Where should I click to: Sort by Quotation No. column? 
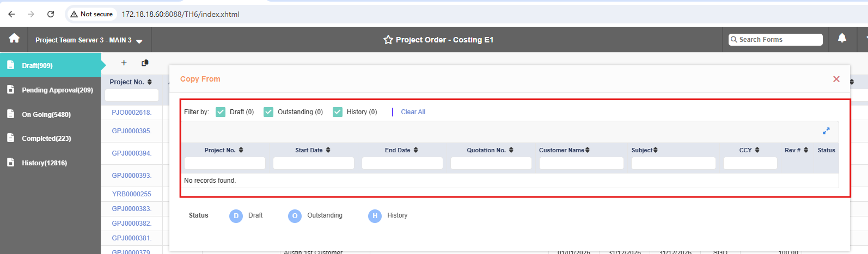tap(511, 150)
